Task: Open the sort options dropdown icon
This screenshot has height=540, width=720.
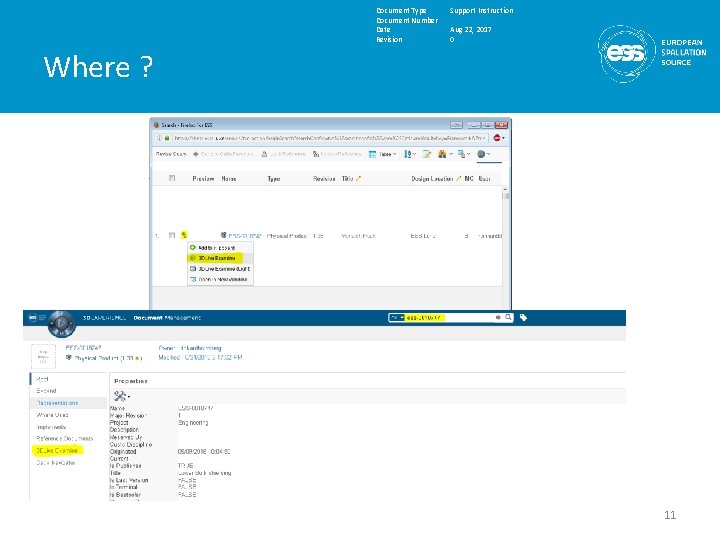Action: point(410,154)
